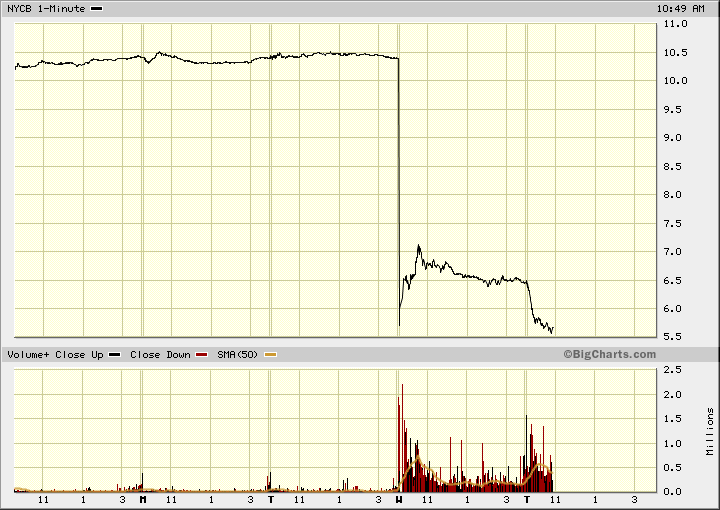Click the '0.5' volume axis label

[673, 467]
